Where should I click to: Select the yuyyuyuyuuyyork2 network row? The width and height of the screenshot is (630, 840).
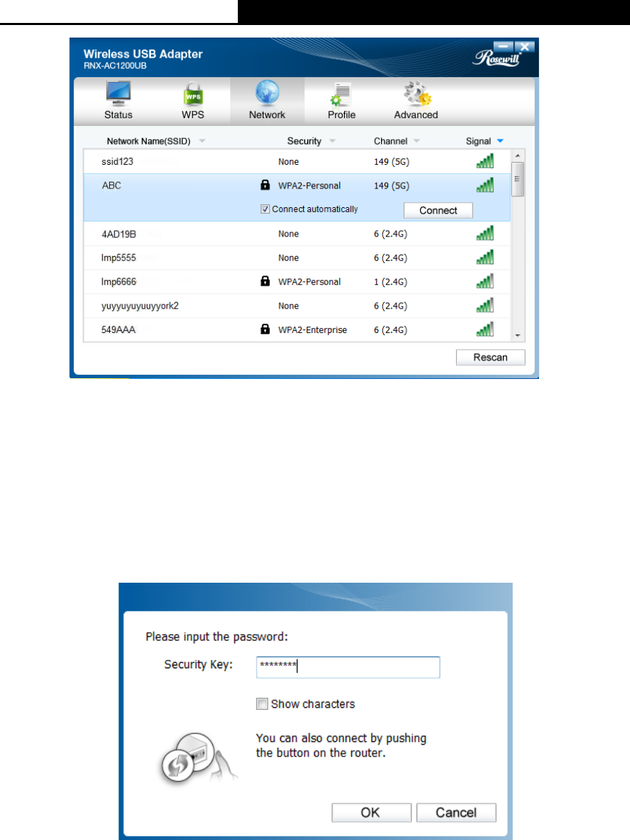[x=297, y=305]
